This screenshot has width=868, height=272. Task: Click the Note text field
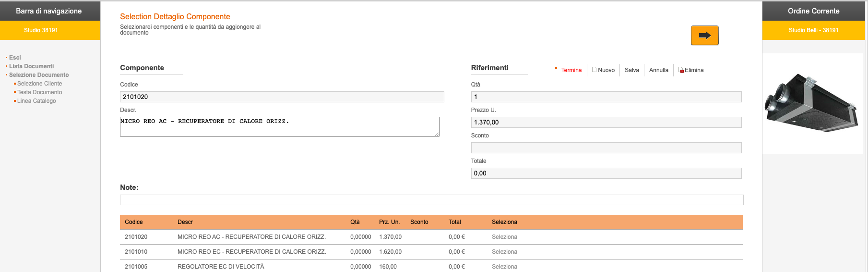[431, 200]
